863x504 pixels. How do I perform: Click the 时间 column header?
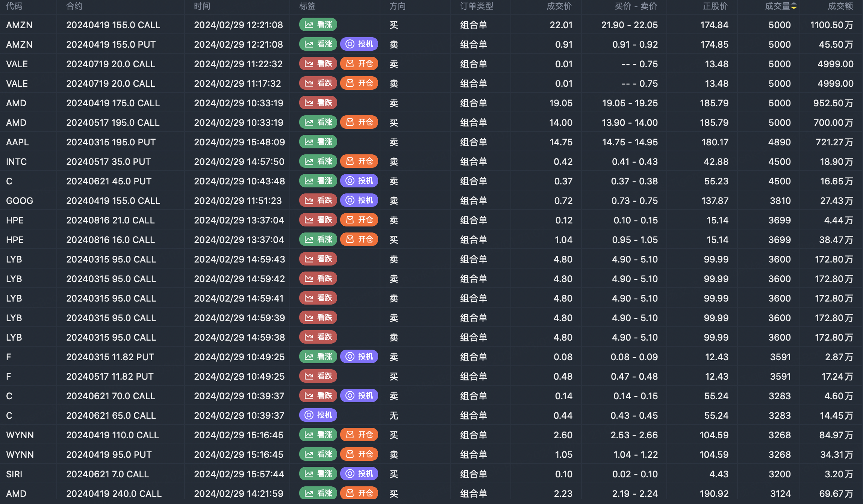pos(202,6)
